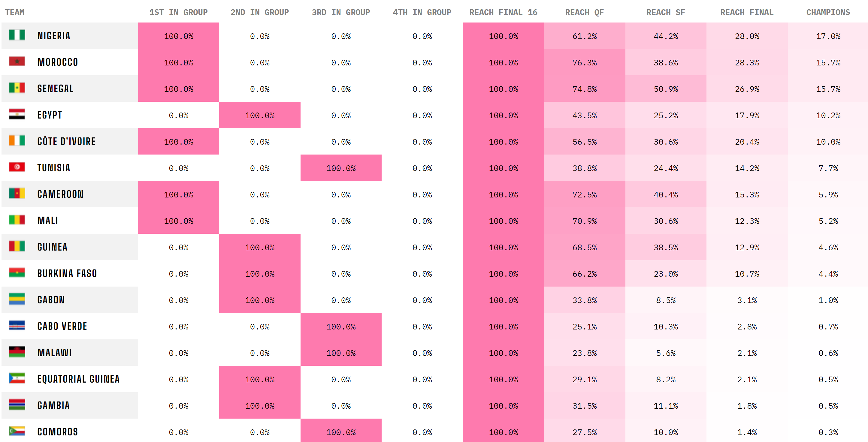Click the Equatorial Guinea flag icon
The image size is (868, 442).
tap(17, 378)
